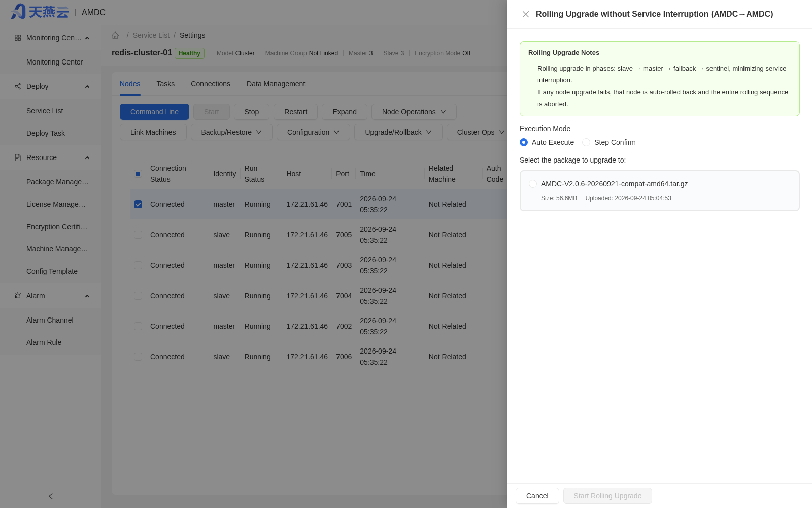The height and width of the screenshot is (508, 812).
Task: Open the Upgrade/Rollback dropdown
Action: pyautogui.click(x=398, y=132)
